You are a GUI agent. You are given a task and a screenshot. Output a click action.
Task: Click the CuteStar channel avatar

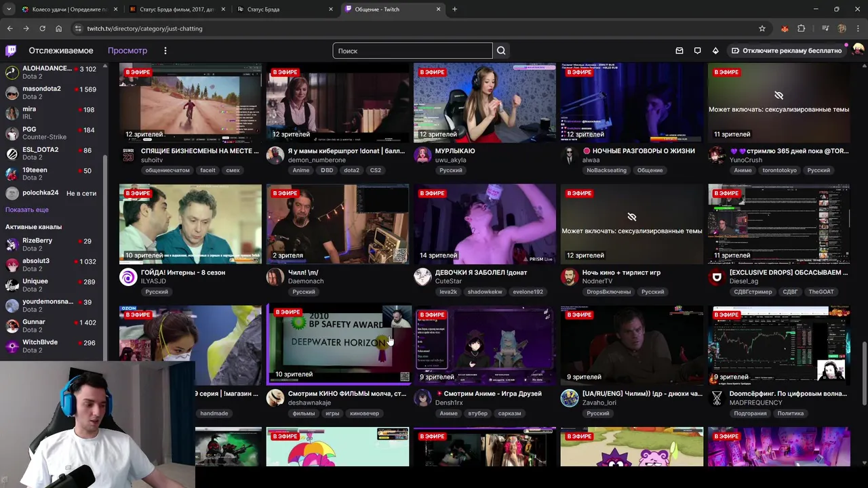click(422, 277)
